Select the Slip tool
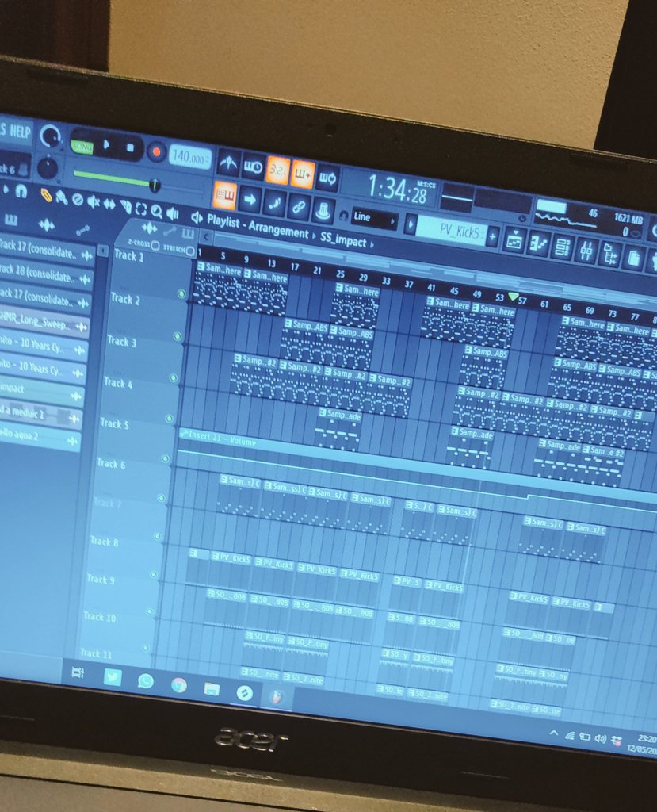Screen dimensions: 657x812 point(109,205)
